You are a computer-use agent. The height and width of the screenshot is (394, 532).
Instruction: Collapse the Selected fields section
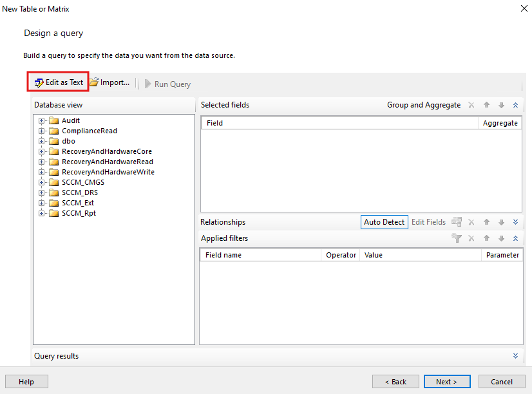[515, 105]
